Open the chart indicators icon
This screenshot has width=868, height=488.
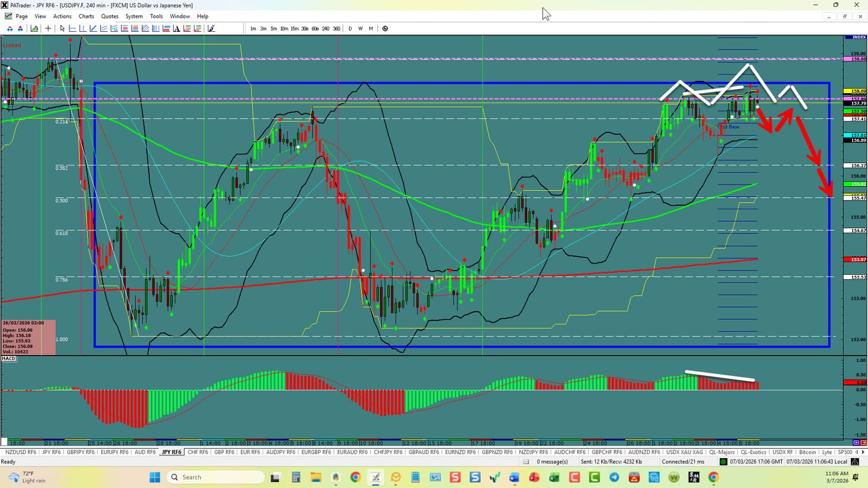click(x=35, y=28)
